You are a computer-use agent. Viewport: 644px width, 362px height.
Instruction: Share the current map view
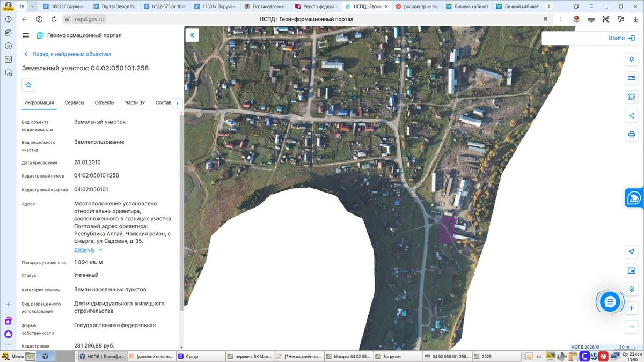631,115
